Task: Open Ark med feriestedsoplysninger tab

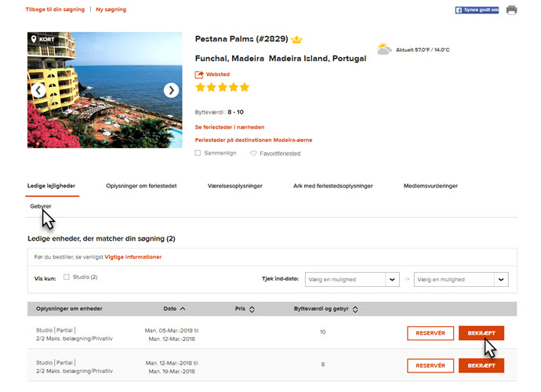Action: click(333, 186)
